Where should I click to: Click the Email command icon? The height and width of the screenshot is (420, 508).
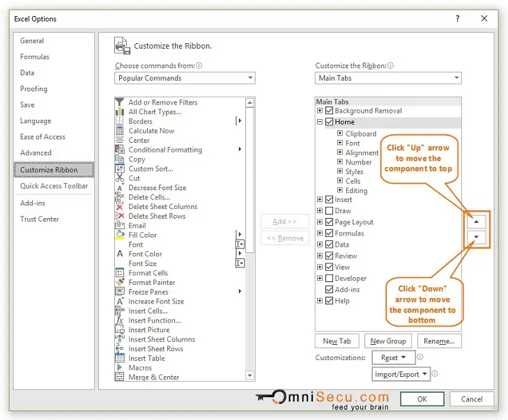click(x=120, y=226)
